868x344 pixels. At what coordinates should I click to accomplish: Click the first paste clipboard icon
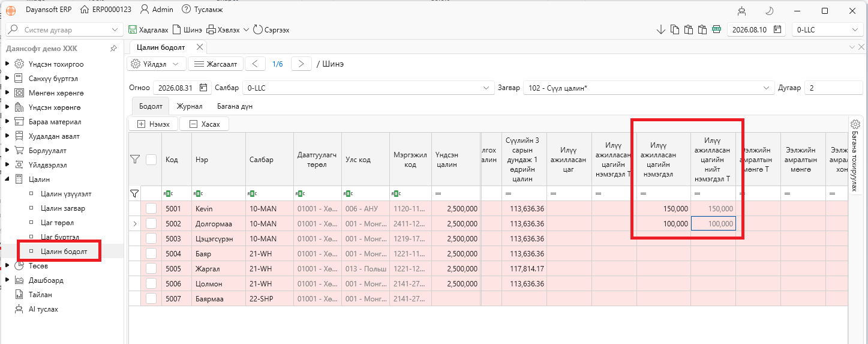click(689, 29)
